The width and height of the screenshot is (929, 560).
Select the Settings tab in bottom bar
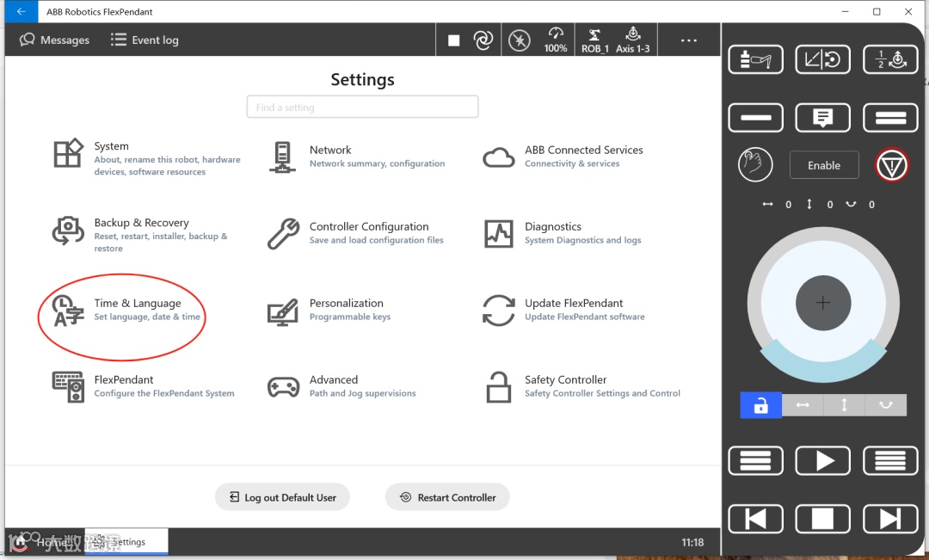tap(126, 542)
